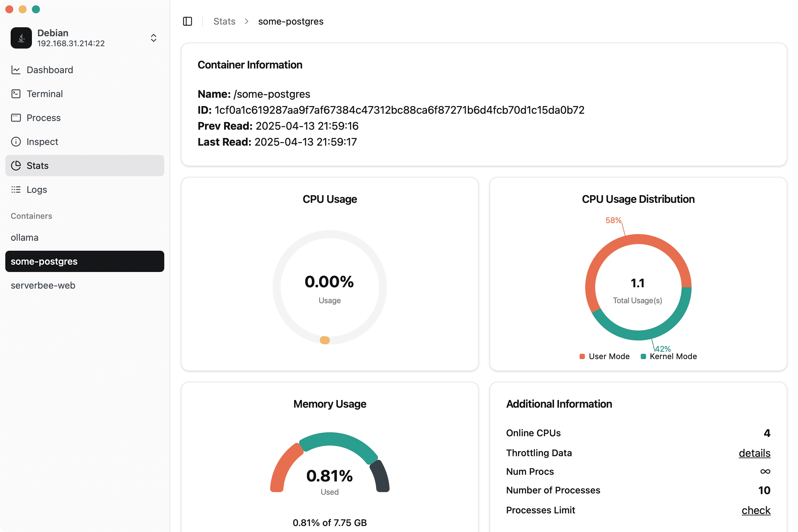This screenshot has height=532, width=798.
Task: Click the Stats pie chart icon
Action: [16, 166]
